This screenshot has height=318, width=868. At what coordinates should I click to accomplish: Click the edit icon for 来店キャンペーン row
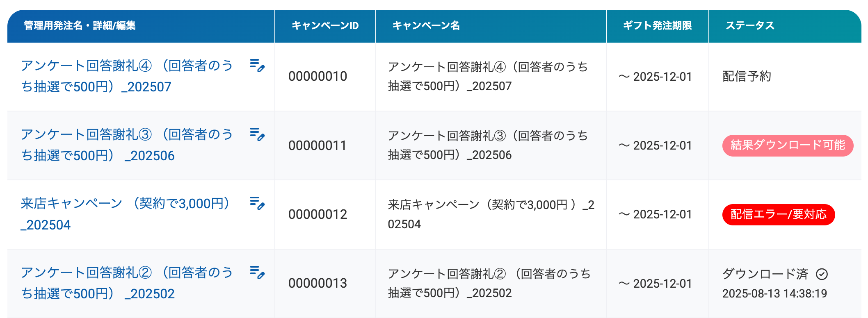click(257, 203)
